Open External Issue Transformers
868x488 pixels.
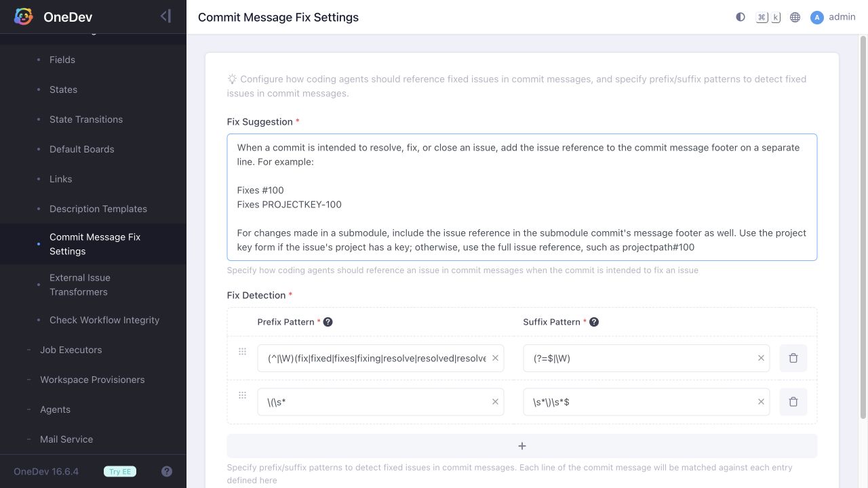click(79, 285)
